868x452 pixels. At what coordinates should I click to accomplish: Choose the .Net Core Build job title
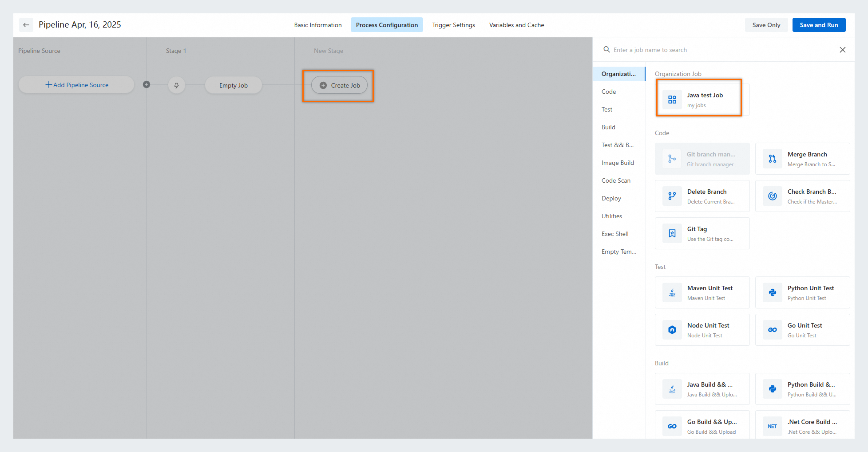pyautogui.click(x=812, y=422)
